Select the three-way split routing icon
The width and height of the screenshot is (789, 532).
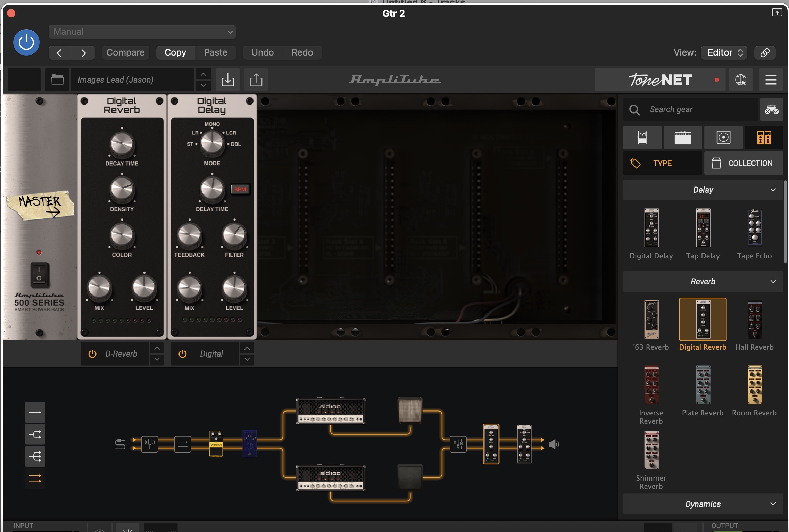pyautogui.click(x=35, y=456)
